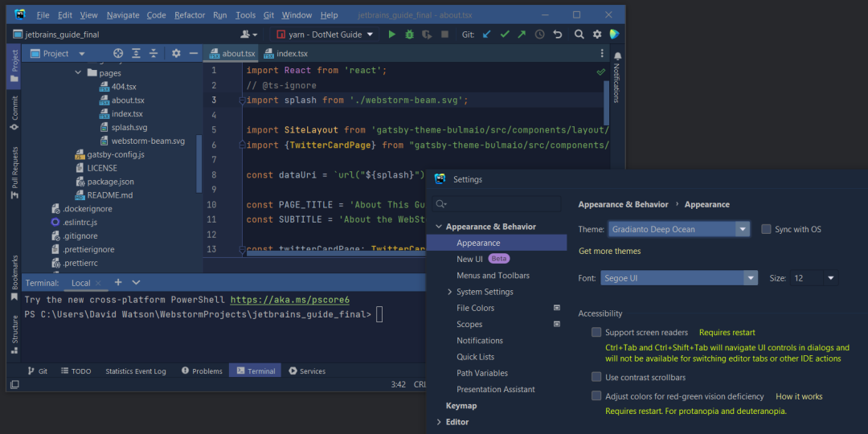Image resolution: width=868 pixels, height=434 pixels.
Task: Enable Support screen readers
Action: tap(596, 332)
